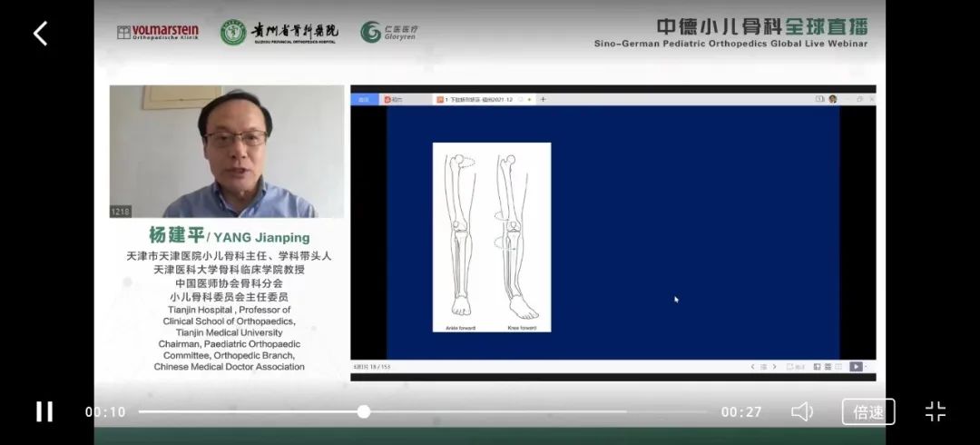Add a new tab with plus button
The image size is (980, 445).
tap(544, 99)
